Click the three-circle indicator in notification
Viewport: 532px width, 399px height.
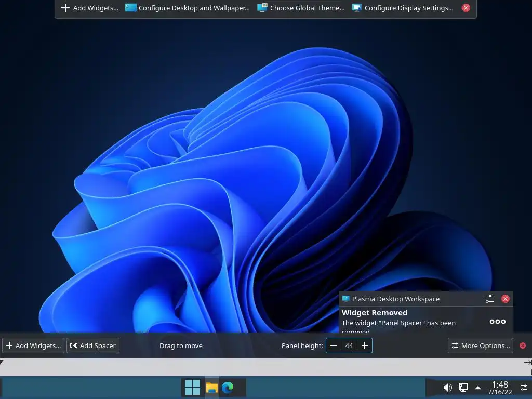(498, 321)
